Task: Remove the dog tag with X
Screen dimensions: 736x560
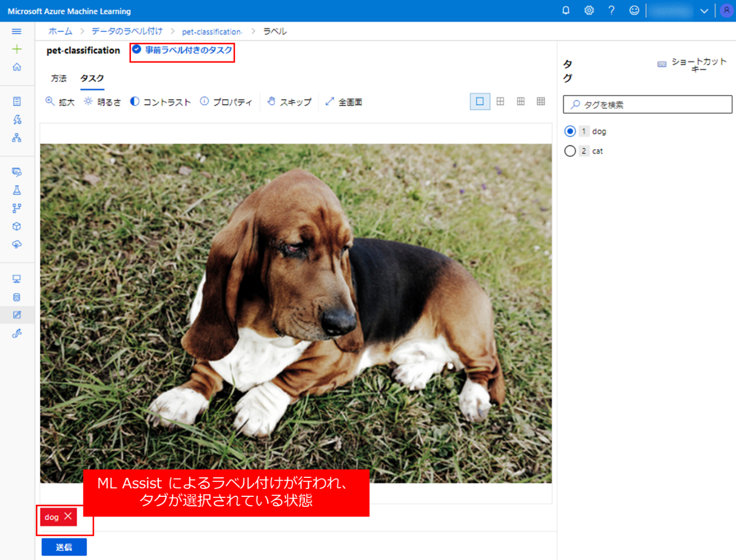Action: [x=68, y=516]
